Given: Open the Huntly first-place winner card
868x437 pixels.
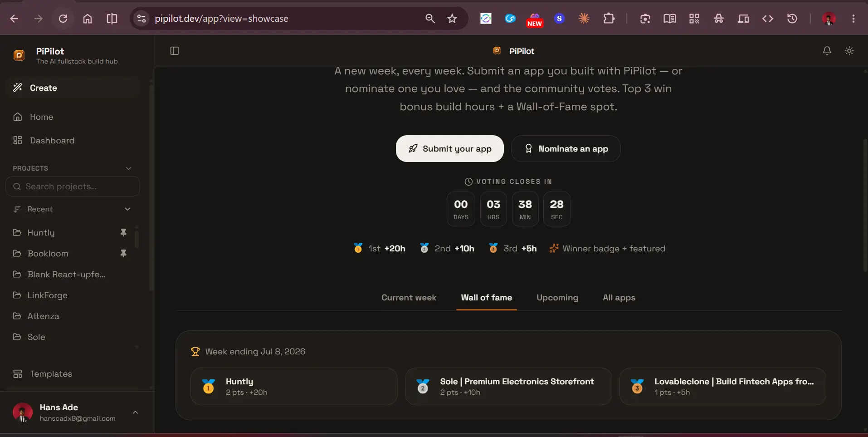Looking at the screenshot, I should tap(294, 387).
